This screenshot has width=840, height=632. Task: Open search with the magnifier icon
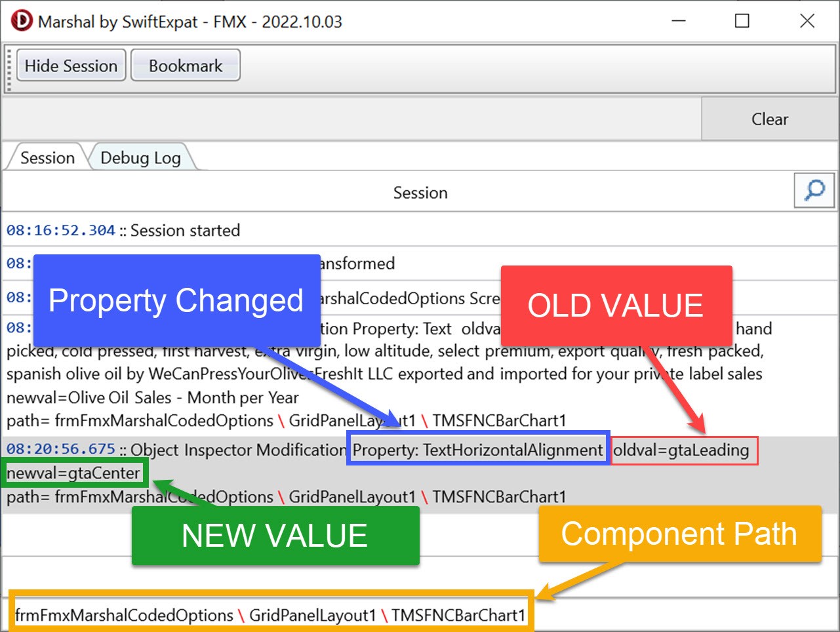pos(814,190)
